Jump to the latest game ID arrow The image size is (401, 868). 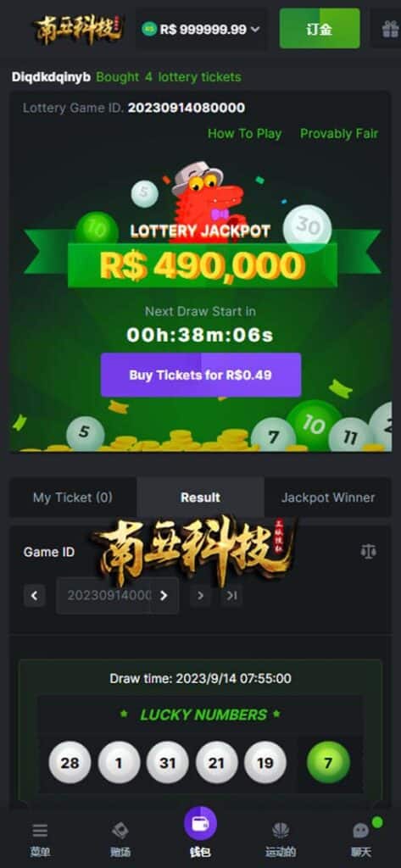(231, 596)
